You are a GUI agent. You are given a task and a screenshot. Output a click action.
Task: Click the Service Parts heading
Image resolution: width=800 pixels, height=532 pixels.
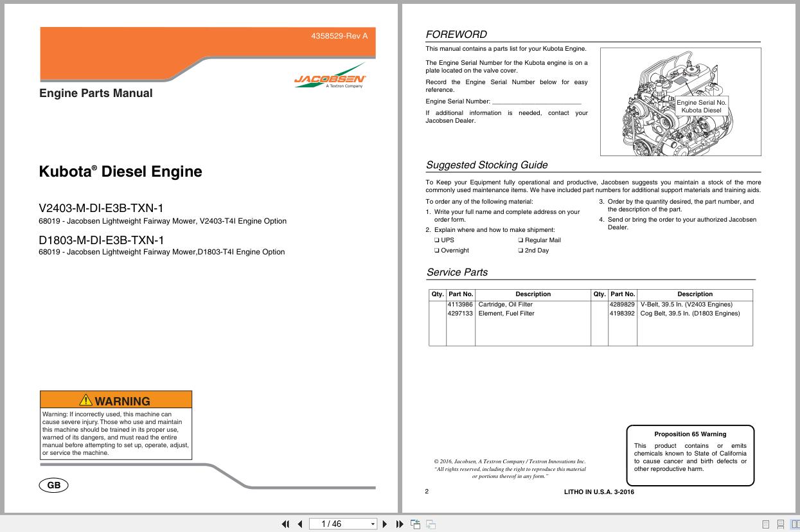457,272
